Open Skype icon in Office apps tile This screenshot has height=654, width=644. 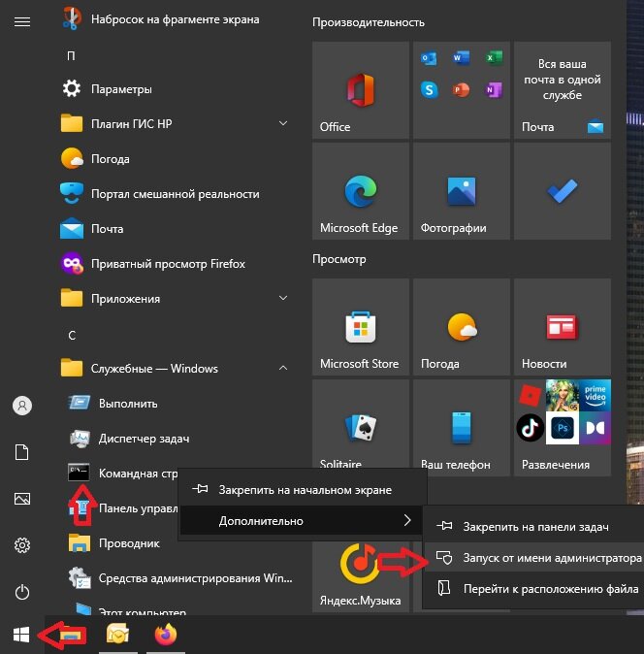click(429, 89)
